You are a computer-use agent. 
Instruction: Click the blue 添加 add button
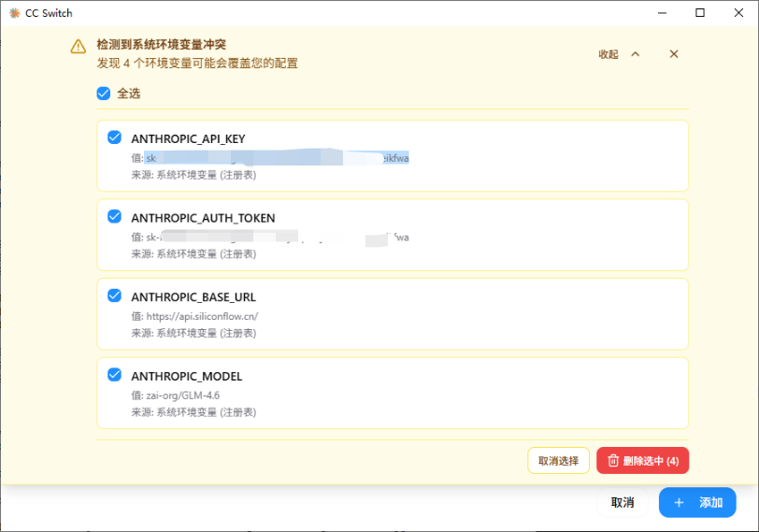pyautogui.click(x=697, y=502)
